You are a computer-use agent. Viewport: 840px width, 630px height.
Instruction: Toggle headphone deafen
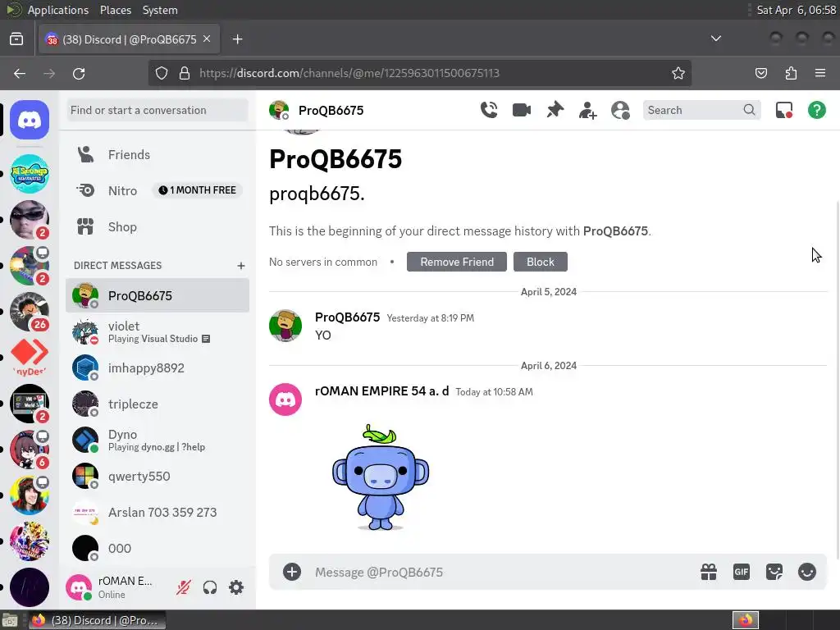[210, 587]
